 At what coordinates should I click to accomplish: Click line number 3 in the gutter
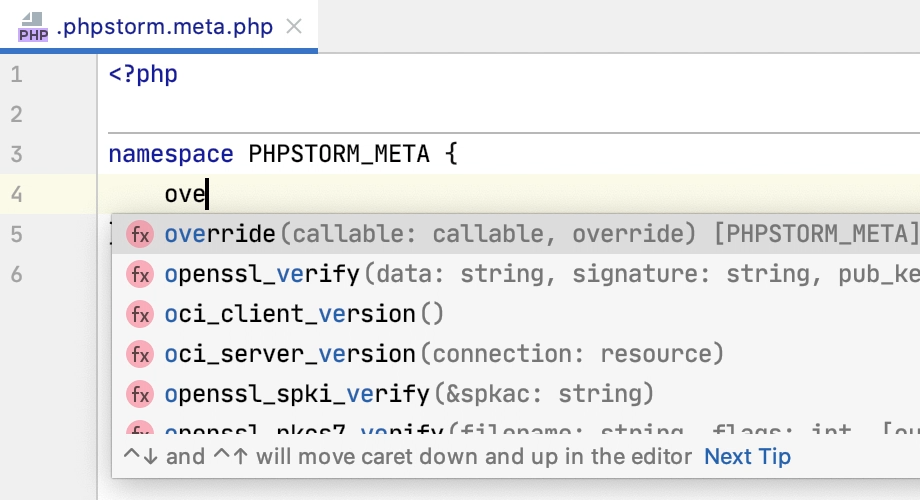click(x=17, y=155)
